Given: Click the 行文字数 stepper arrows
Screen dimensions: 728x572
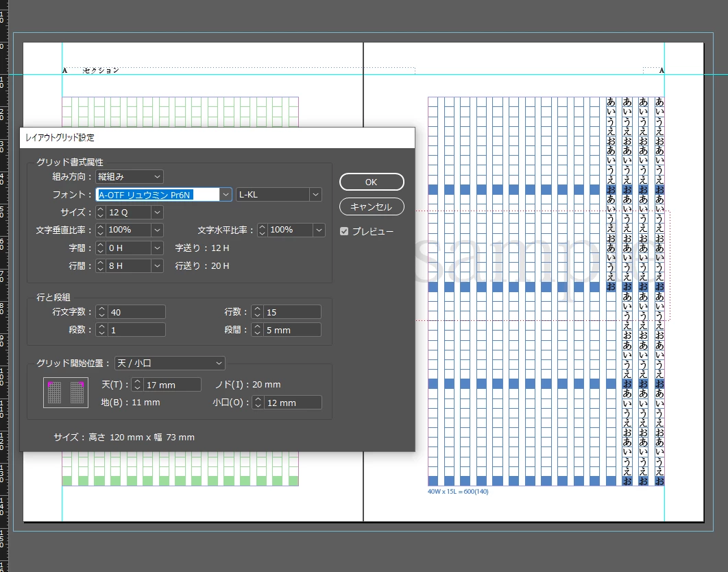Looking at the screenshot, I should click(x=101, y=312).
